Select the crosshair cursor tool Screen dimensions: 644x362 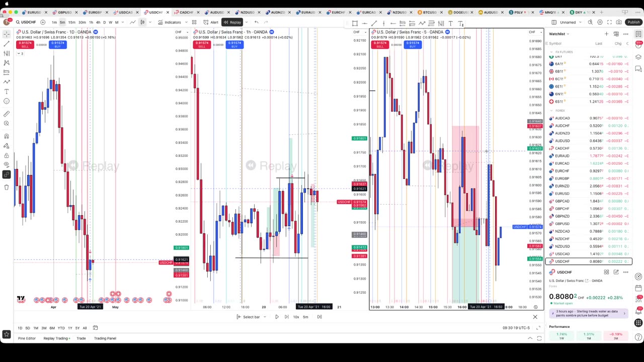(7, 34)
